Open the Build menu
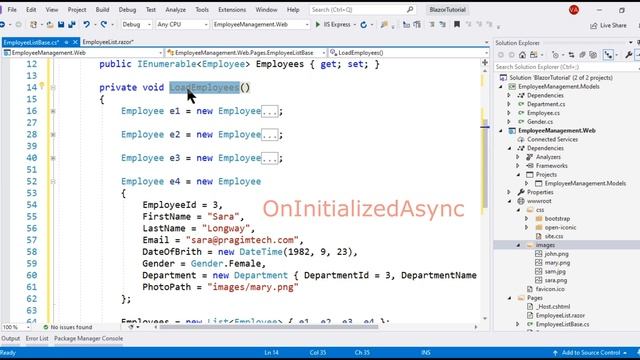Image resolution: width=640 pixels, height=360 pixels. 102,9
